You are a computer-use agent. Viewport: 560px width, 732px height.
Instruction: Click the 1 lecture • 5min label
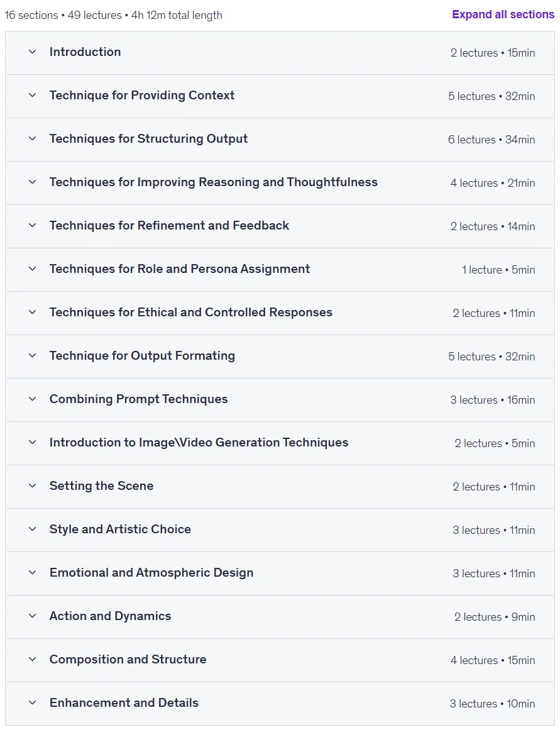pyautogui.click(x=498, y=270)
